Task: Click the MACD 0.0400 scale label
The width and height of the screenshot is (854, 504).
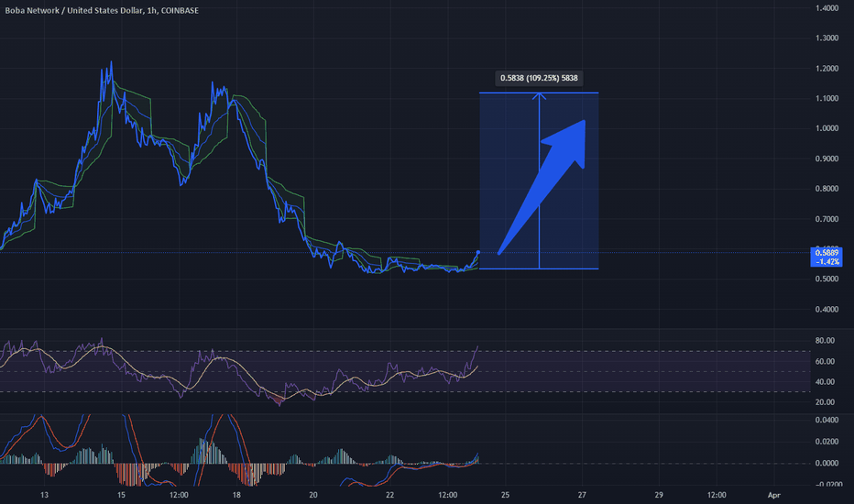Action: click(x=827, y=420)
